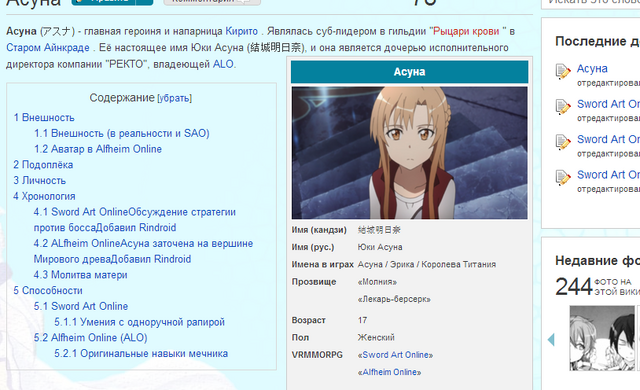Go to 5.1 Sword Art Online
Image resolution: width=640 pixels, height=390 pixels.
(81, 306)
